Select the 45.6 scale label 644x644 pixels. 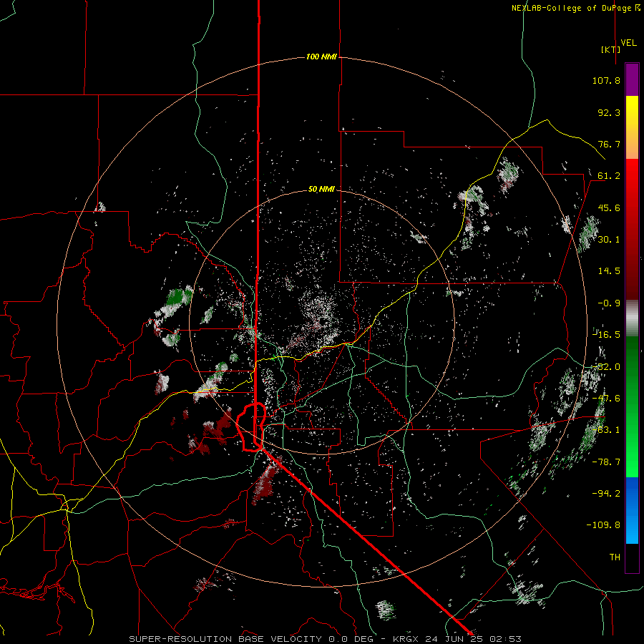click(609, 208)
